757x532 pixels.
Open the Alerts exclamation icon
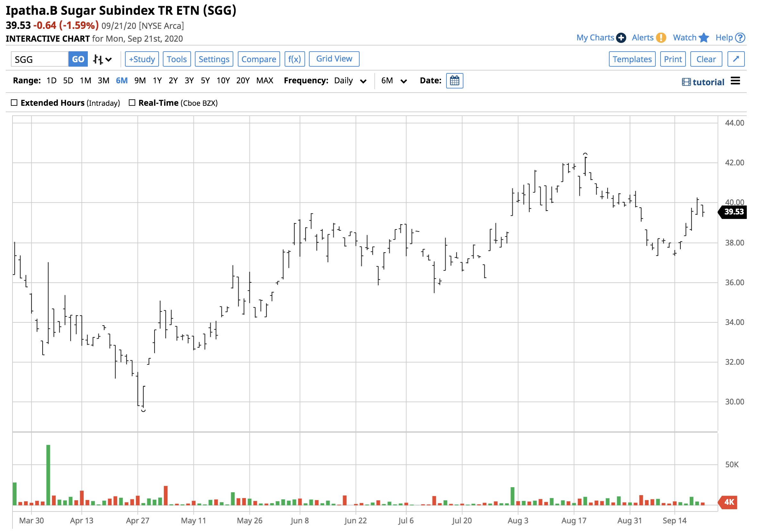point(661,38)
